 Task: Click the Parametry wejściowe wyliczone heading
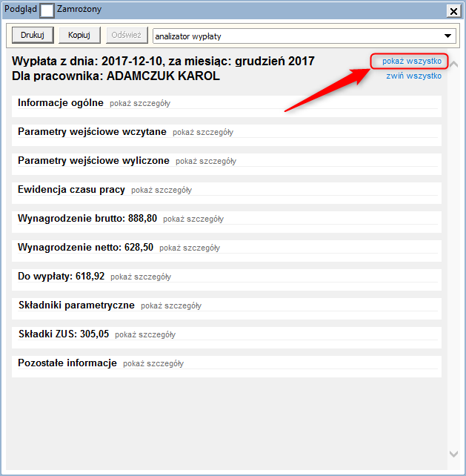(x=93, y=160)
